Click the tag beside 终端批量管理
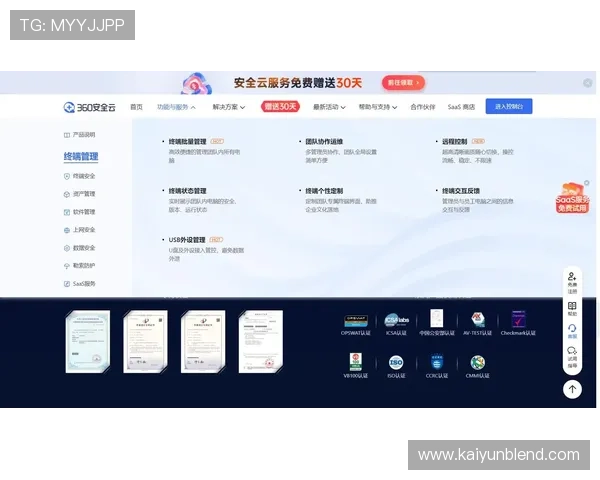The width and height of the screenshot is (600, 480). pyautogui.click(x=217, y=141)
